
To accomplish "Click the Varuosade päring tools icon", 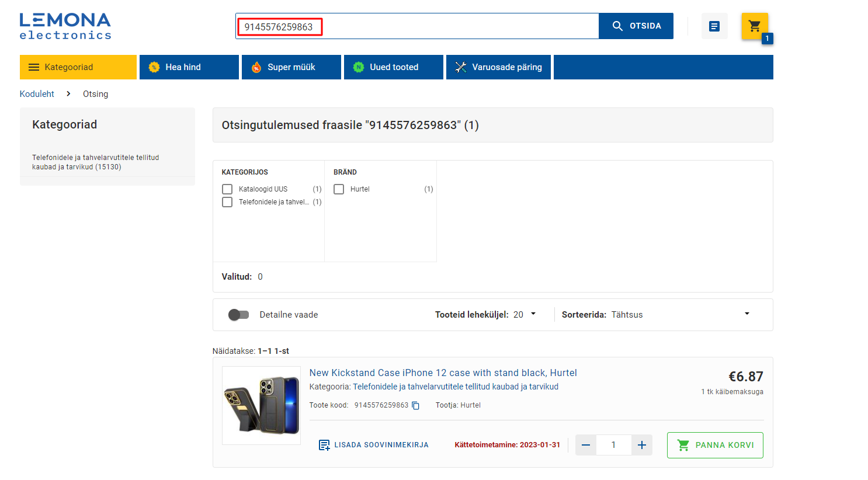I will coord(461,67).
